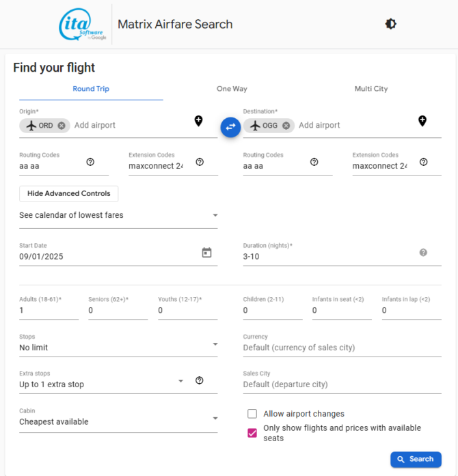Click the Hide Advanced Controls button
This screenshot has width=458, height=476.
pyautogui.click(x=68, y=194)
